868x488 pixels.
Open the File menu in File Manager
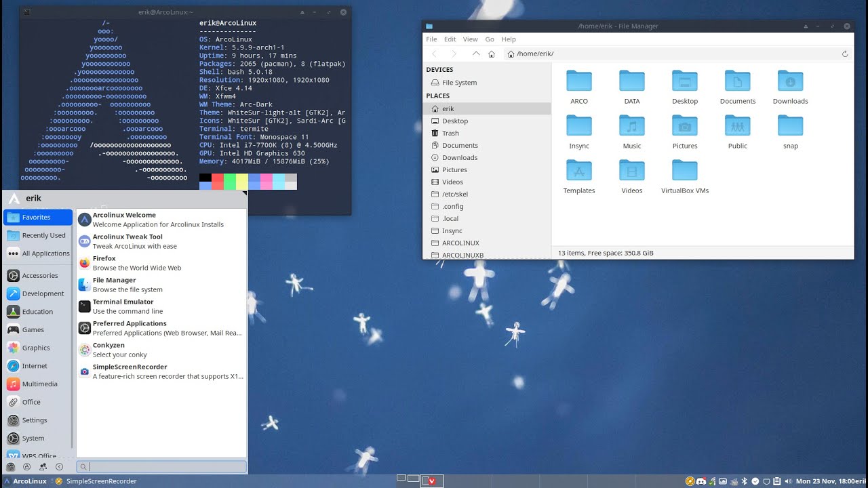(431, 39)
